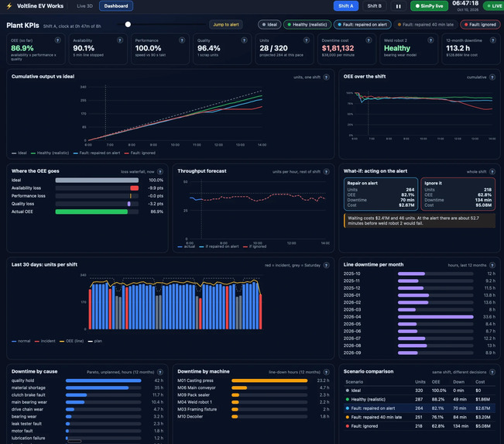Show help for Last 30 days chart

tap(326, 266)
